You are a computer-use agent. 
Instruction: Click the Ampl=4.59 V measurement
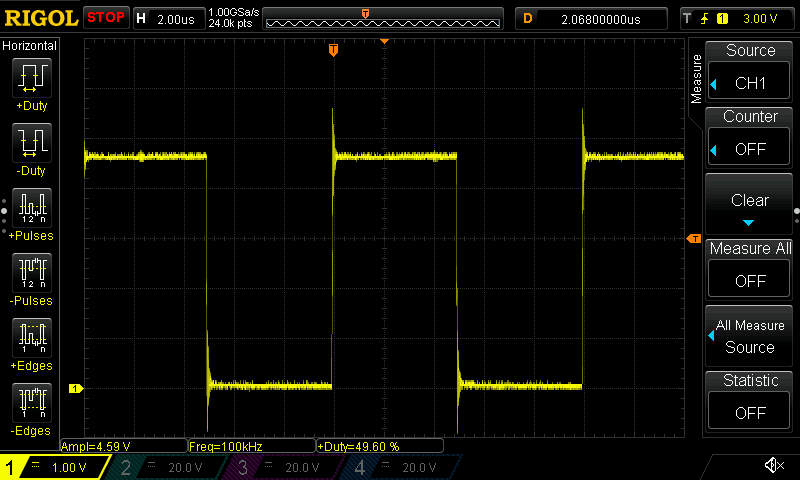(x=123, y=446)
